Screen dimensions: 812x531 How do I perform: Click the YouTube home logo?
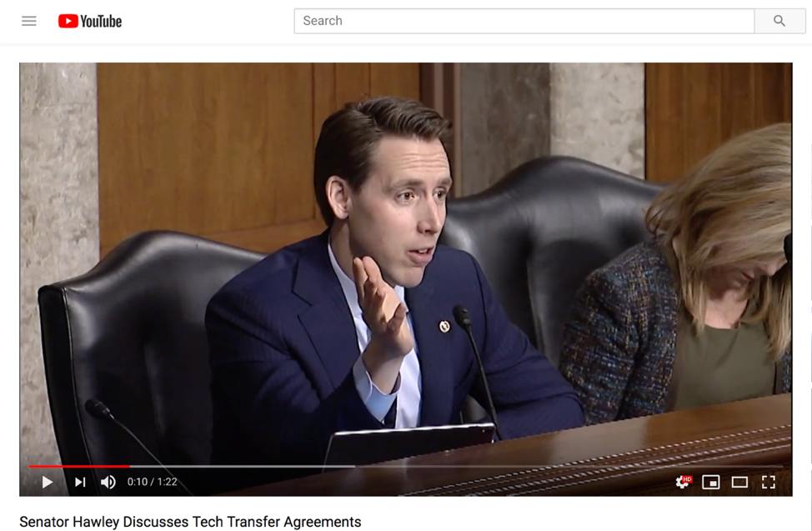click(x=90, y=21)
